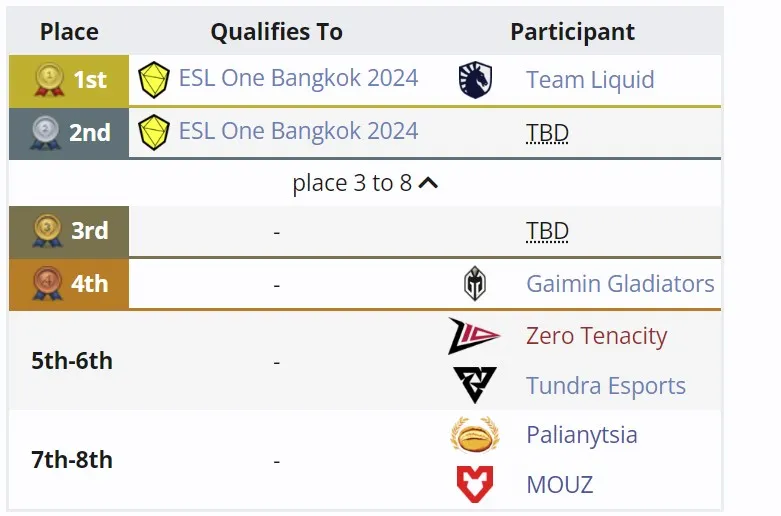The width and height of the screenshot is (781, 516).
Task: Open the MOUZ team link
Action: tap(560, 485)
